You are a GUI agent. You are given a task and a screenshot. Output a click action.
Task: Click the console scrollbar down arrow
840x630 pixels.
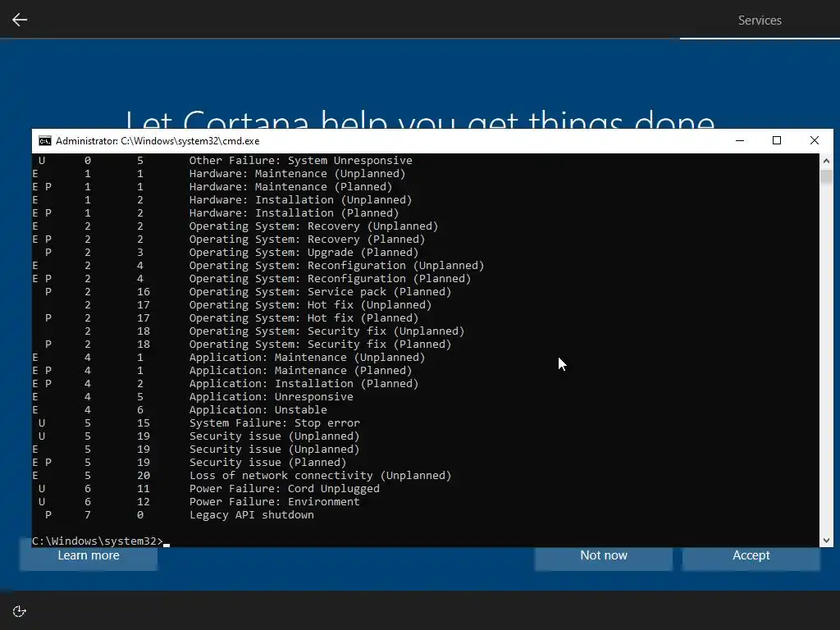(826, 541)
